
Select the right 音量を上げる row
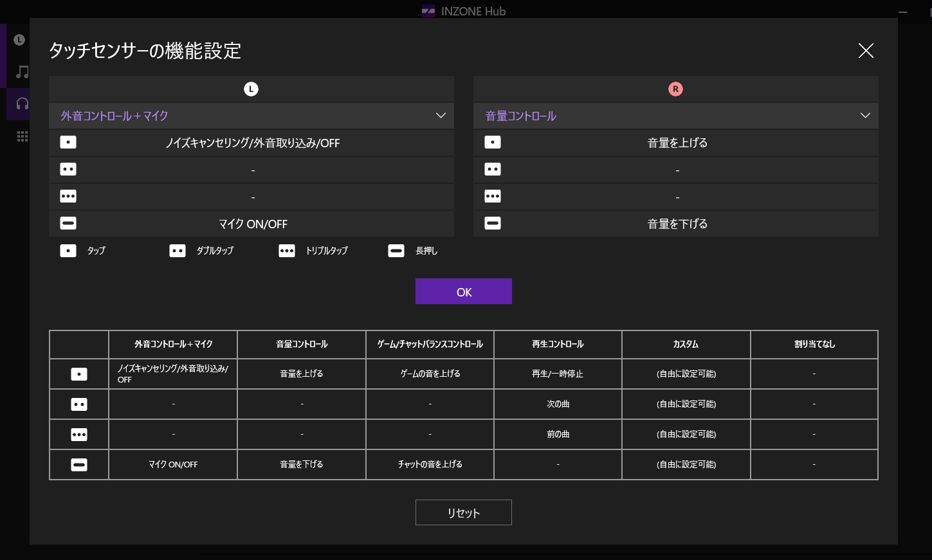pos(677,143)
